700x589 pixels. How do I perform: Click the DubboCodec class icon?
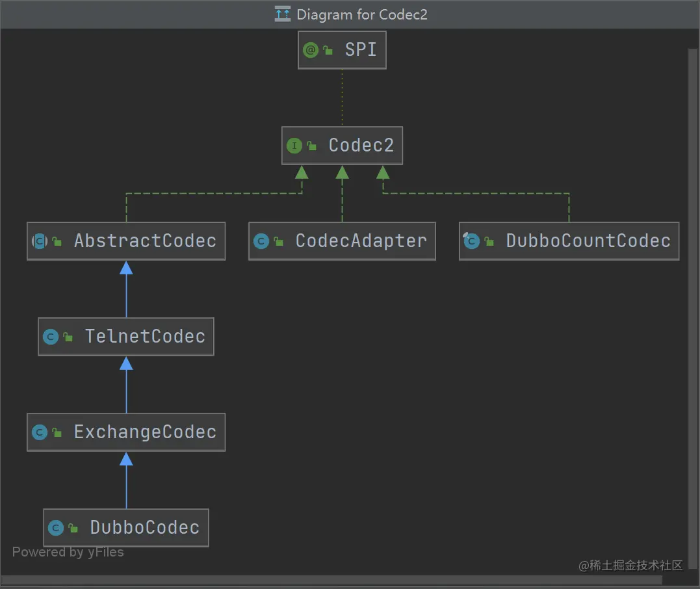[56, 528]
